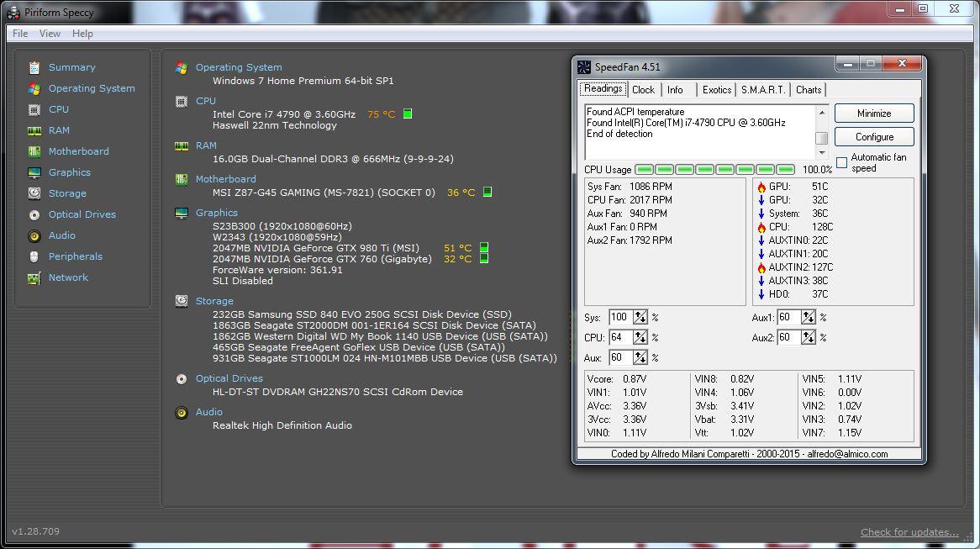980x549 pixels.
Task: Open the File menu in Speccy
Action: pos(20,34)
